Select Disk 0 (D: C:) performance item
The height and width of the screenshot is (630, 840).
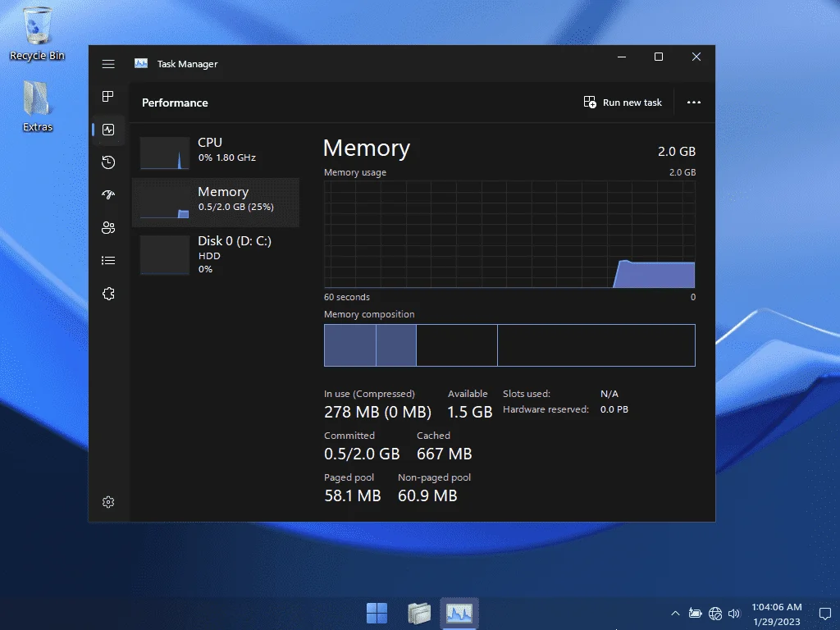(216, 254)
